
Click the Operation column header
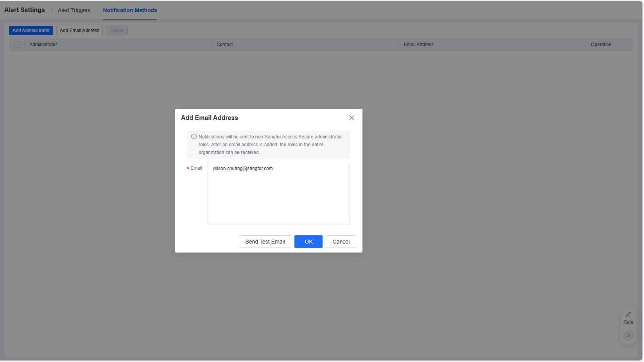click(601, 45)
